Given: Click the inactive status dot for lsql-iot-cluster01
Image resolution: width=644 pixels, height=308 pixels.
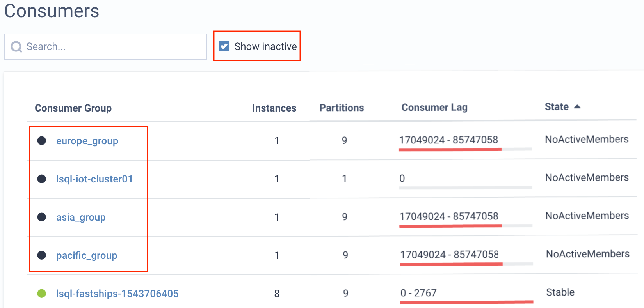Looking at the screenshot, I should click(x=42, y=179).
